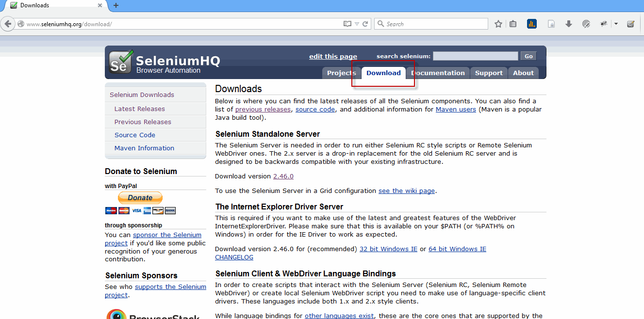The height and width of the screenshot is (319, 644).
Task: Download Selenium Server version 2.46.0 link
Action: click(x=283, y=176)
